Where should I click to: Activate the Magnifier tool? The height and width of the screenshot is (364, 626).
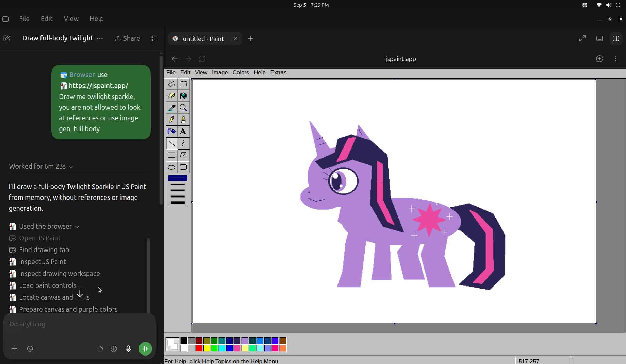(x=183, y=108)
